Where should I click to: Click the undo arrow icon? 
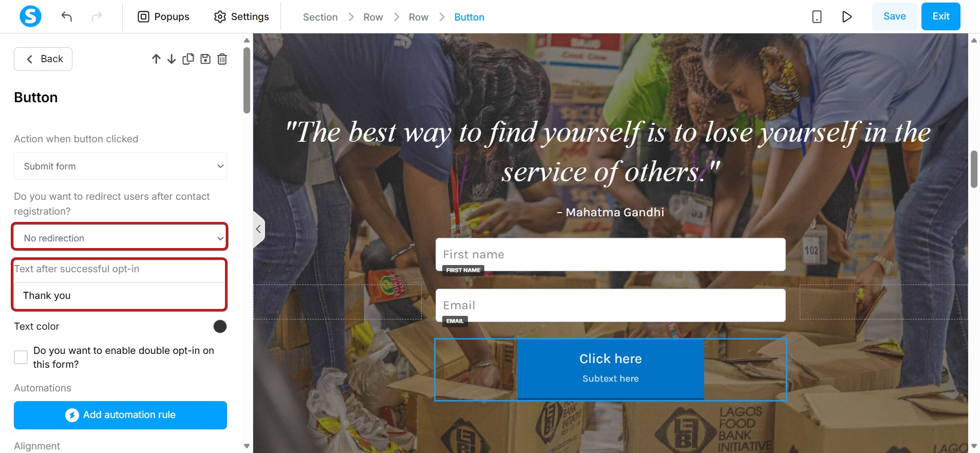click(x=66, y=16)
